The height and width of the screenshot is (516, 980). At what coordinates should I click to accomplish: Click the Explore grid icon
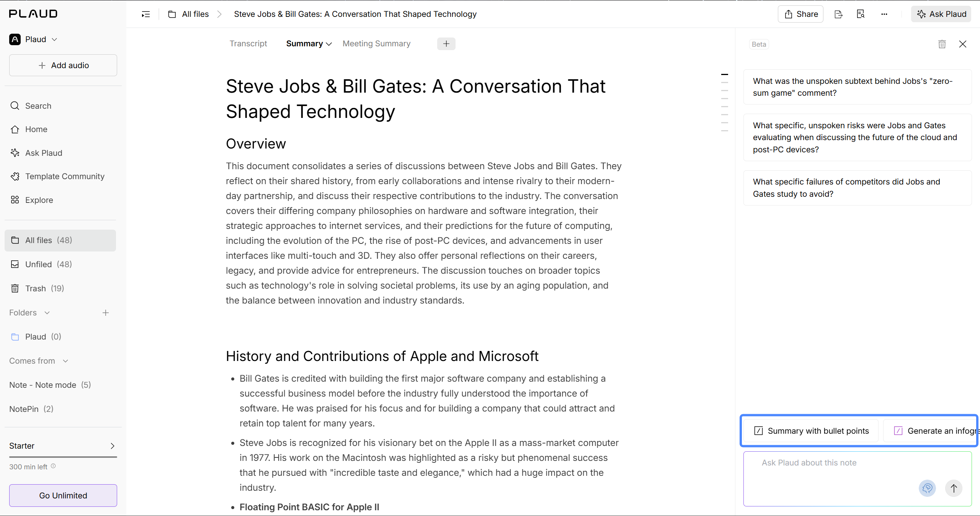[x=15, y=200]
